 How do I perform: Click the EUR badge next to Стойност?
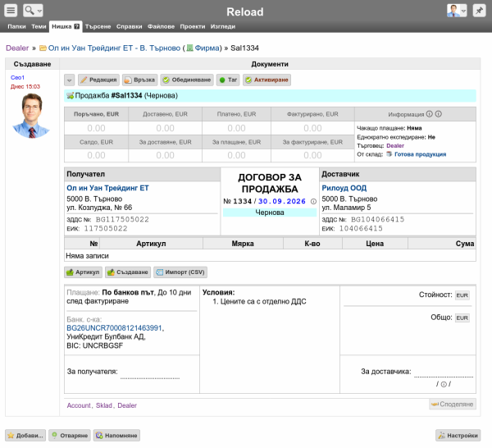[462, 295]
